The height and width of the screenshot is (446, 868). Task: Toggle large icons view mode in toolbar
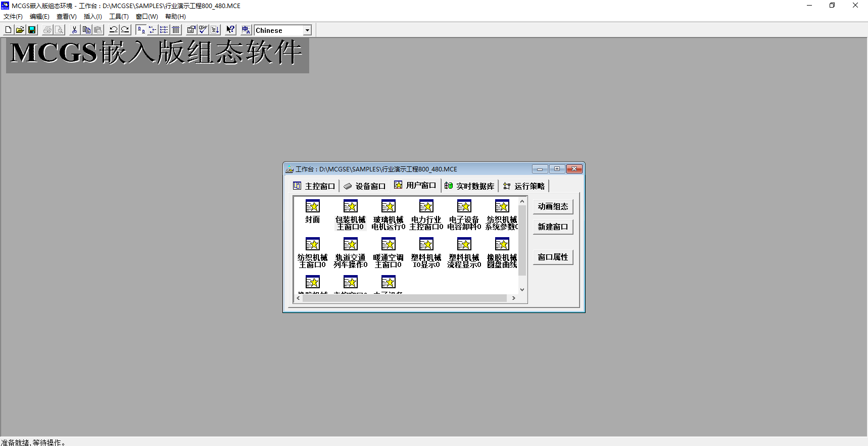point(141,30)
